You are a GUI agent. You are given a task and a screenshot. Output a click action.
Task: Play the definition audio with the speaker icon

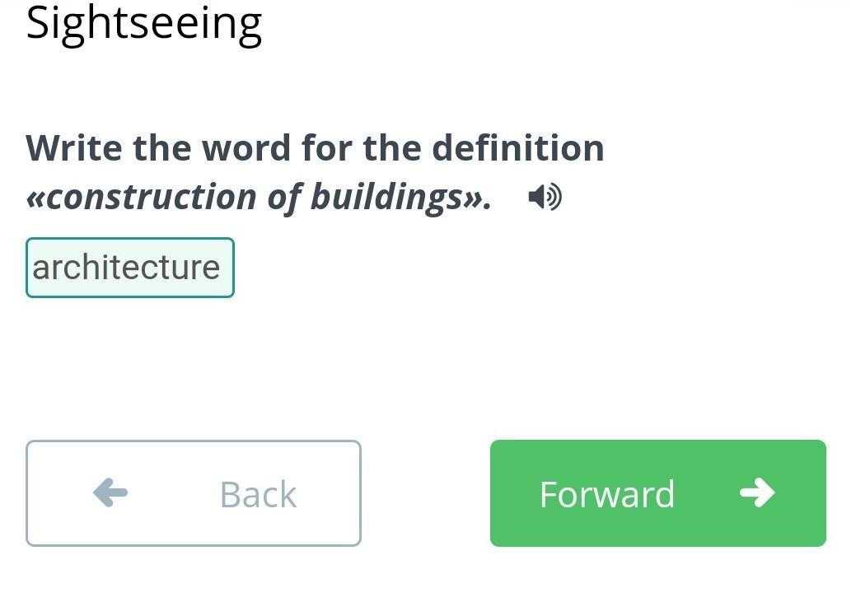(545, 197)
